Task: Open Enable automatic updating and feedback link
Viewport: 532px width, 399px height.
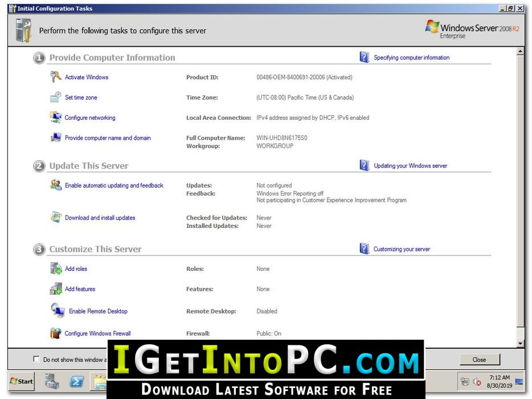Action: (x=114, y=185)
